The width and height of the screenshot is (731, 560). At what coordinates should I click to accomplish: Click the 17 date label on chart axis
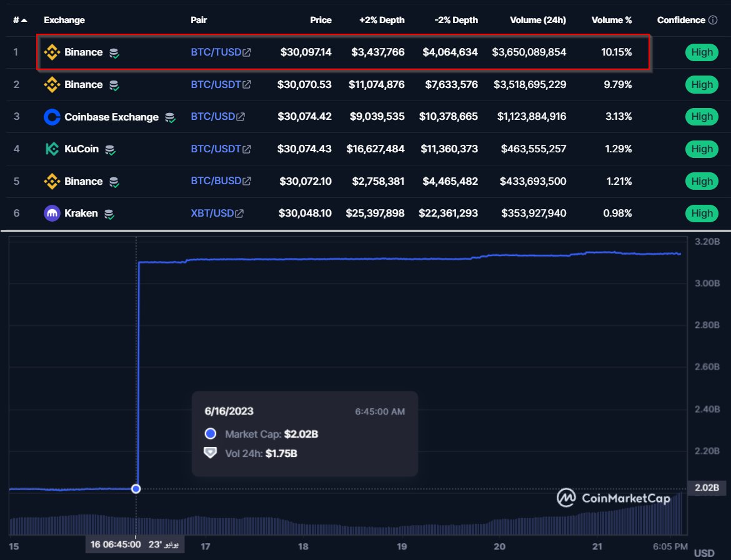tap(206, 546)
